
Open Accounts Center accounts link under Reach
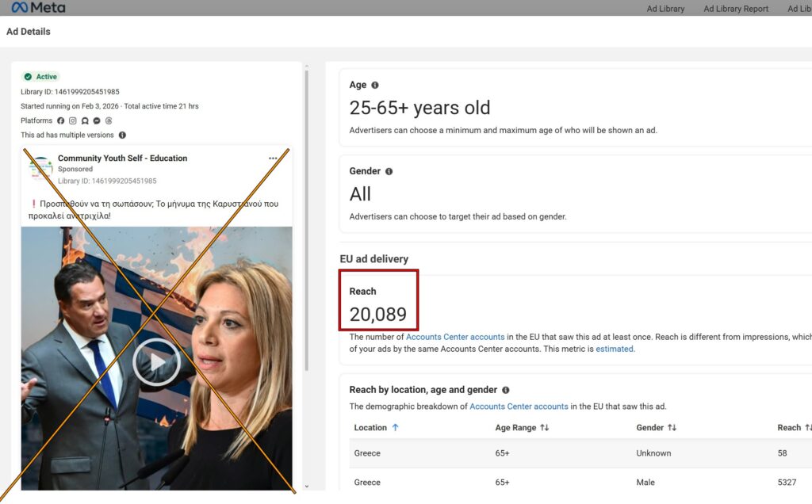[x=455, y=337]
